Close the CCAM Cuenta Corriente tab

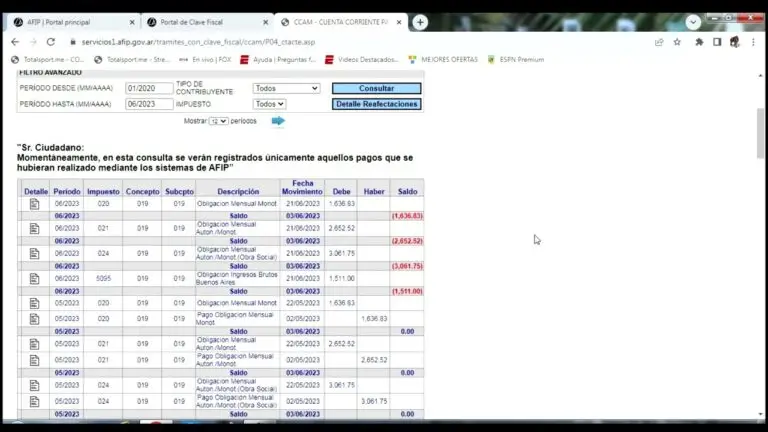click(399, 22)
